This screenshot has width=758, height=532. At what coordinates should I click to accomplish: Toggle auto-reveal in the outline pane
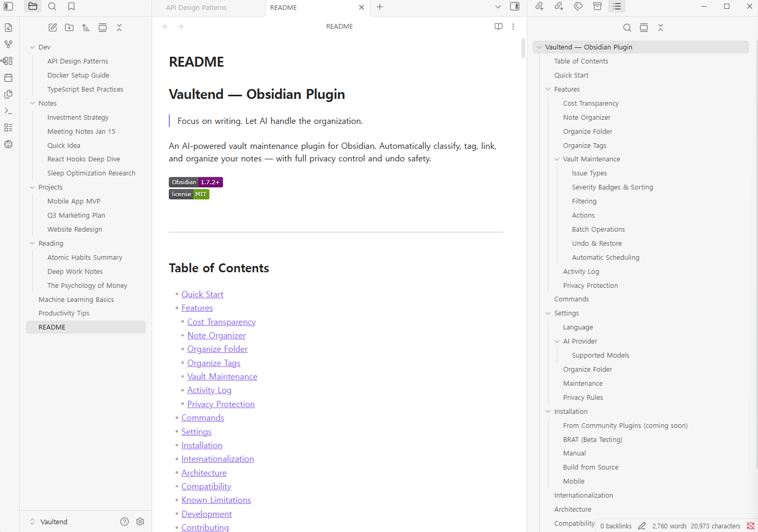click(x=644, y=28)
